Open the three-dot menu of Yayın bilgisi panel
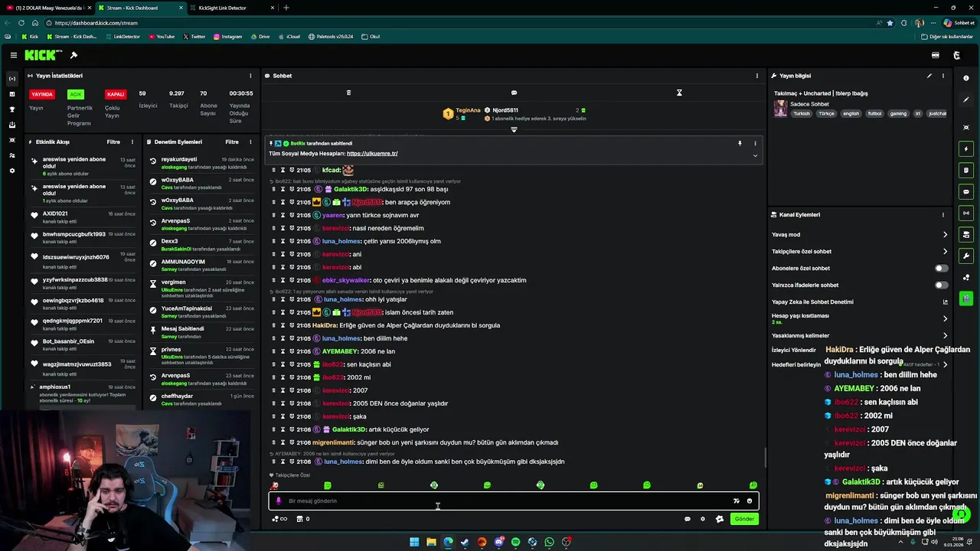 (943, 76)
